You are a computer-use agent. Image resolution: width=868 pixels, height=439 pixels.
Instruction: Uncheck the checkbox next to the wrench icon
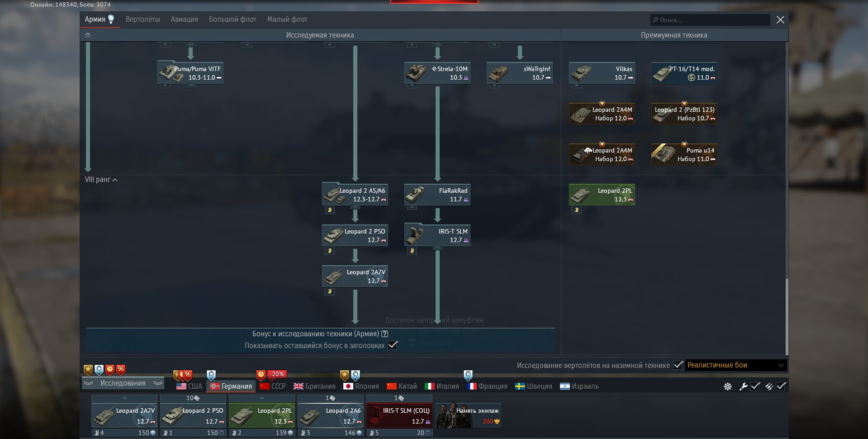pyautogui.click(x=755, y=387)
